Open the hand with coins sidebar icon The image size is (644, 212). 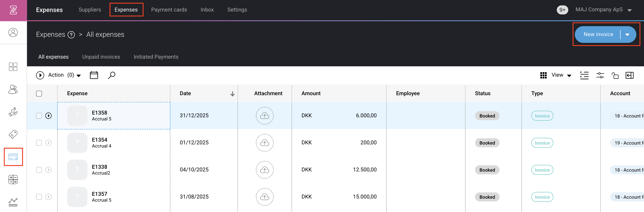click(x=13, y=112)
